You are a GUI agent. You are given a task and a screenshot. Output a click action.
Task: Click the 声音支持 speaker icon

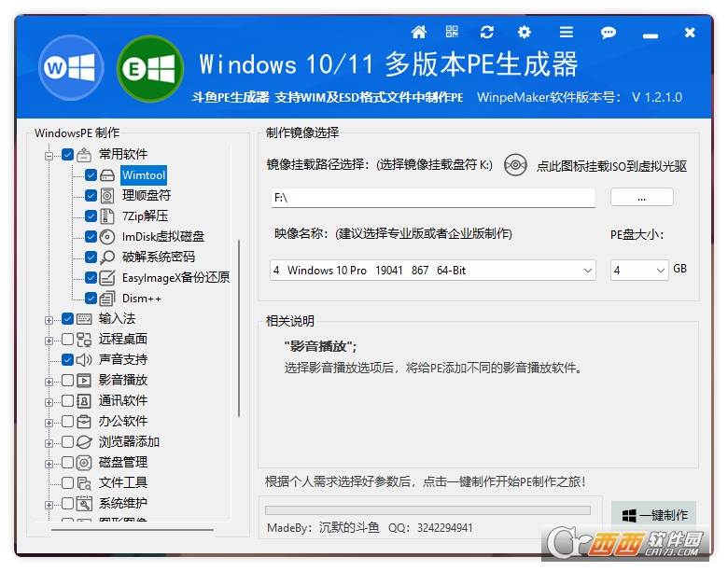point(84,360)
